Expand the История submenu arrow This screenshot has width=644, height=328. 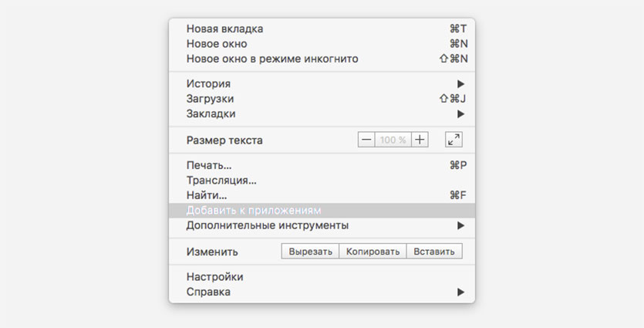coord(460,83)
